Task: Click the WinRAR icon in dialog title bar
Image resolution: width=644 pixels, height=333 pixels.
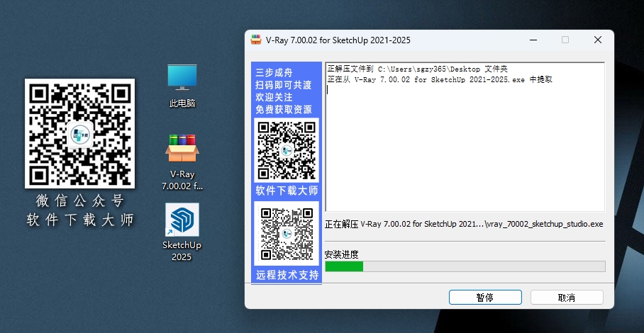Action: pyautogui.click(x=256, y=40)
